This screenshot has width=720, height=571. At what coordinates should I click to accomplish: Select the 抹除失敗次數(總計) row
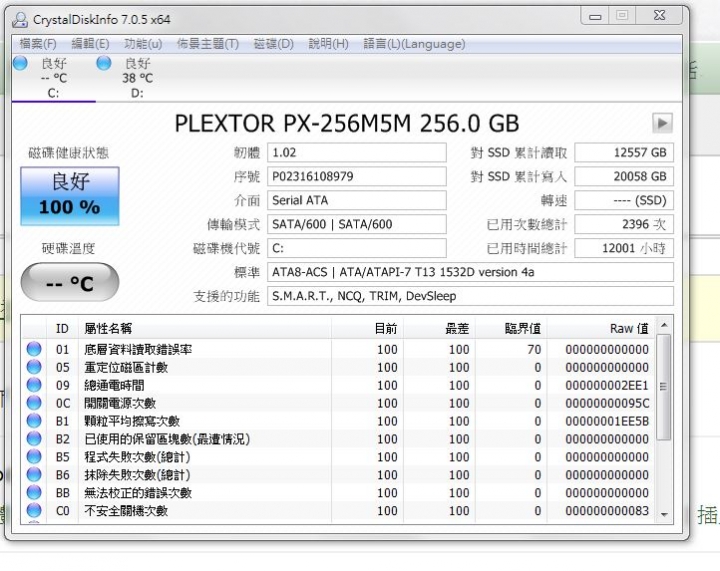pos(339,474)
